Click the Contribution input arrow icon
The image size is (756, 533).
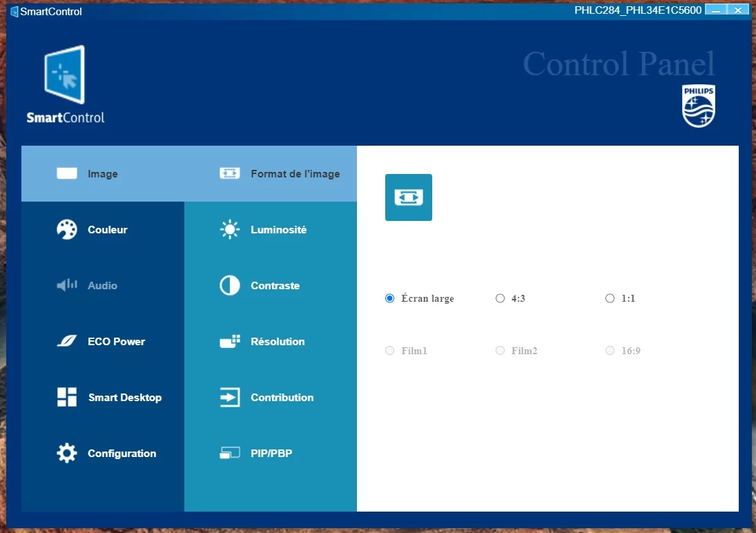[x=229, y=398]
